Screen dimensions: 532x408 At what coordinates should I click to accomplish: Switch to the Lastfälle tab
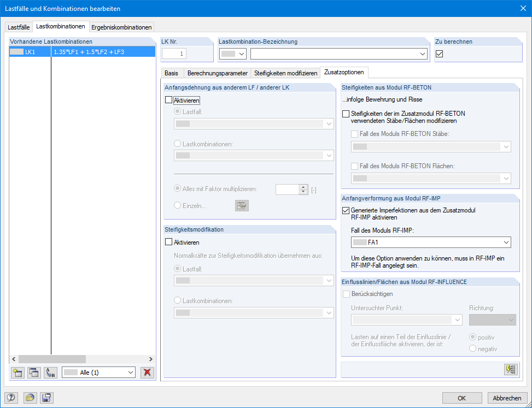coord(19,27)
